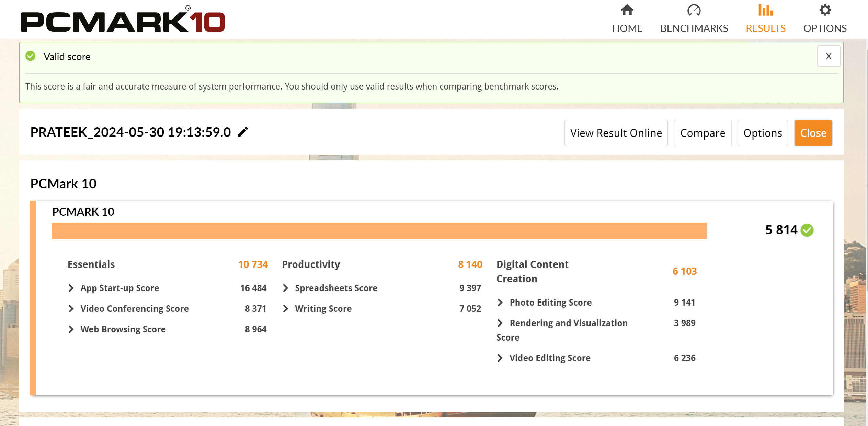Click the Video Editing value 6 236
Screen dimensions: 868x426
coord(685,358)
